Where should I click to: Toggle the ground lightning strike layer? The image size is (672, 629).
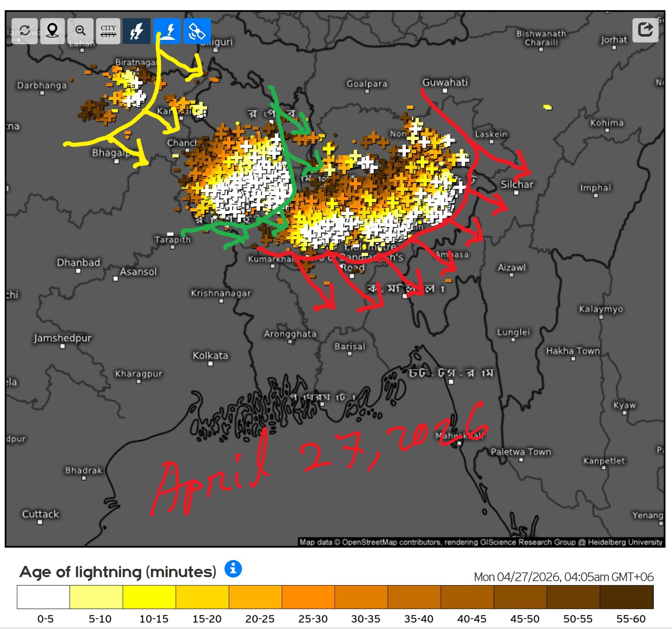click(167, 31)
